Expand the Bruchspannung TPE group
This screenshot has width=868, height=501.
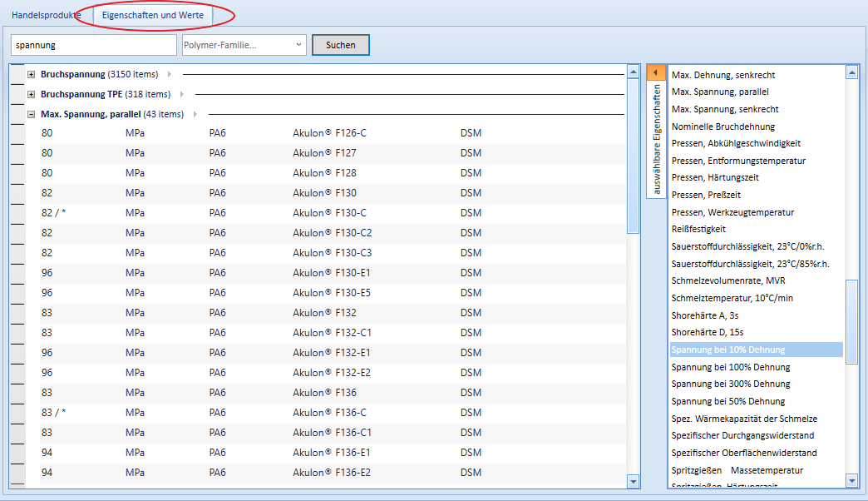pyautogui.click(x=32, y=94)
